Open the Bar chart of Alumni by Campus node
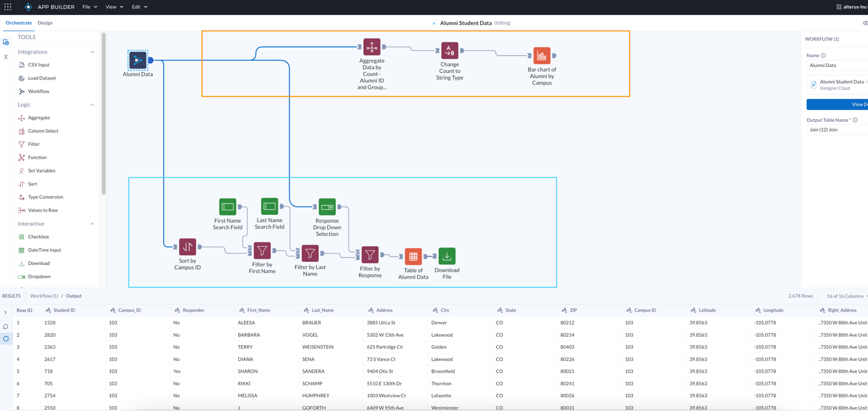The height and width of the screenshot is (411, 868). [x=541, y=55]
